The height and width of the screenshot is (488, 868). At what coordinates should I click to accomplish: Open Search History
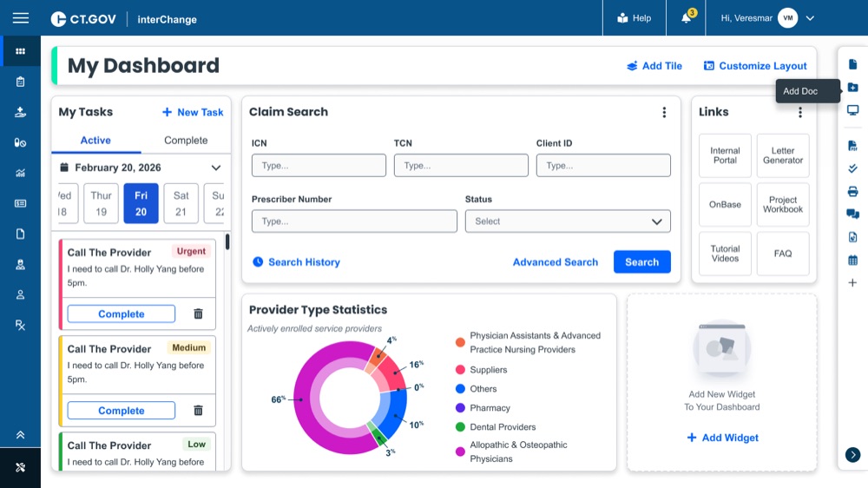pos(296,262)
